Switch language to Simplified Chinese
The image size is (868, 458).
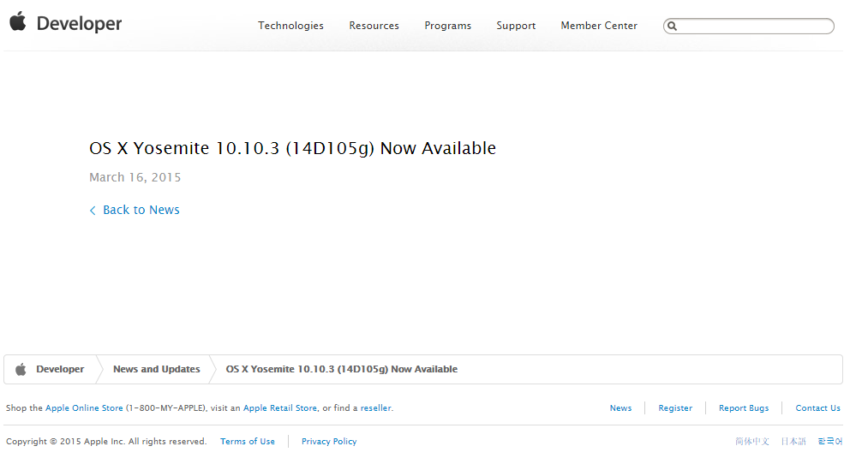point(752,442)
